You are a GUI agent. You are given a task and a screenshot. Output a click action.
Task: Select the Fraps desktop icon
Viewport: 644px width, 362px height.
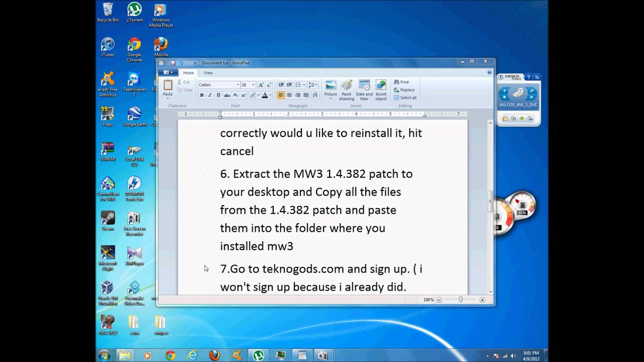click(108, 117)
